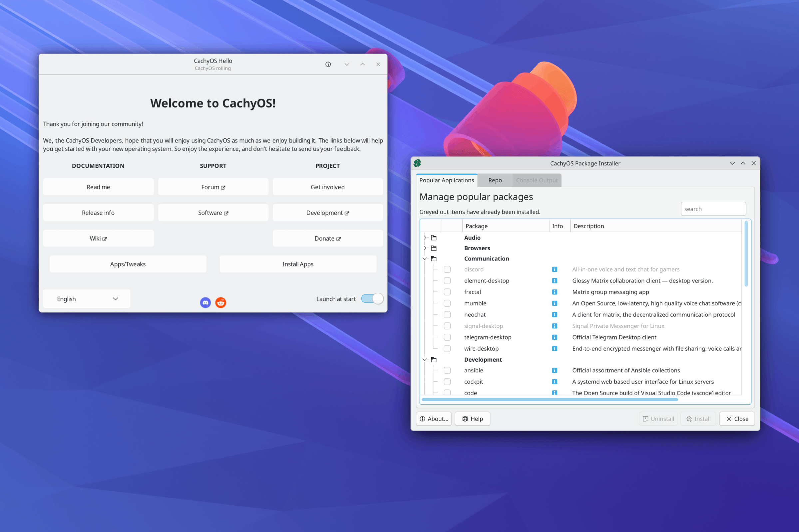Click the Communication folder icon
Viewport: 799px width, 532px height.
coord(434,258)
